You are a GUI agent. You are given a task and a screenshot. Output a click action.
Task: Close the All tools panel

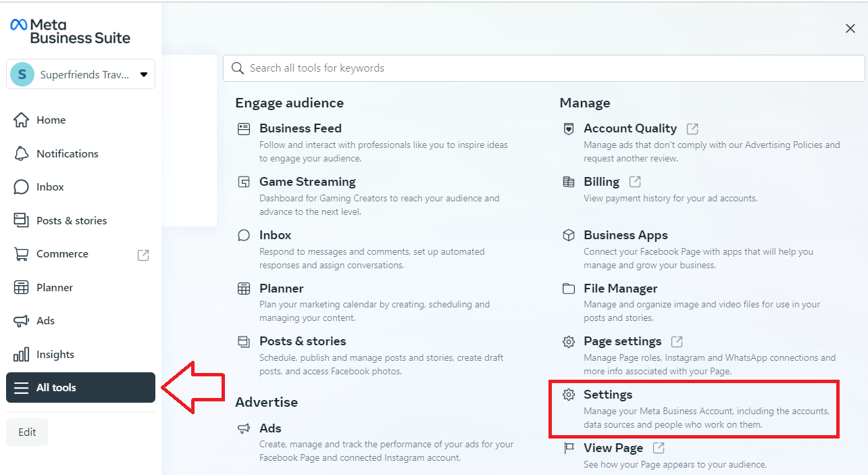(850, 28)
